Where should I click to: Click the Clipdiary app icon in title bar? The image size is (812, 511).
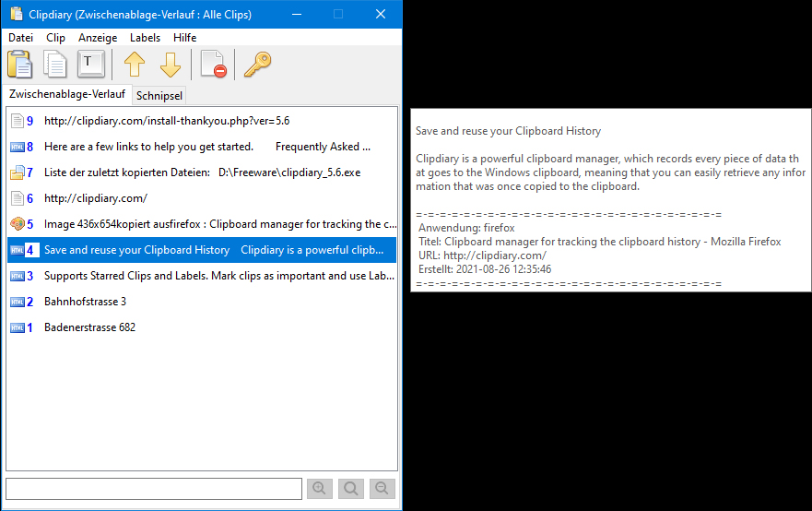pos(16,14)
